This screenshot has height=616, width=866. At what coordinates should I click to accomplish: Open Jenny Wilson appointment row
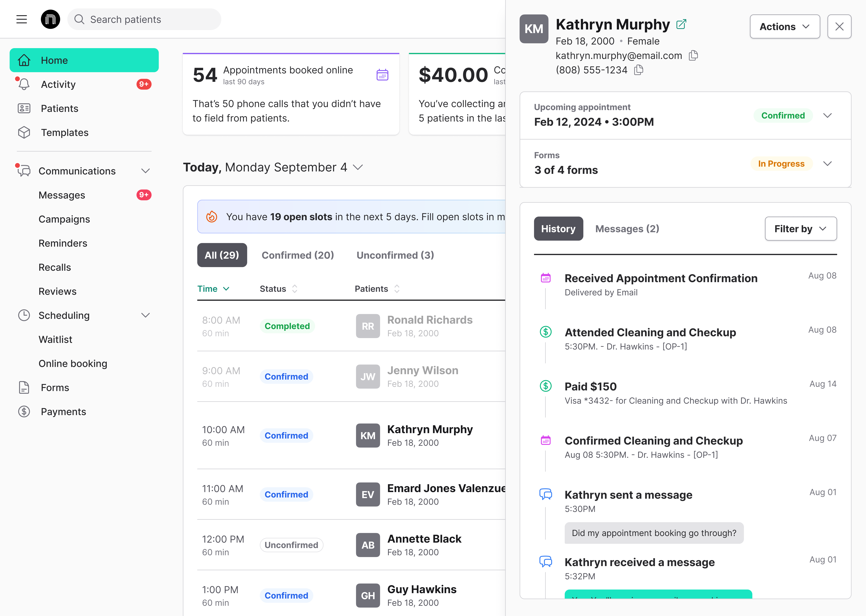pyautogui.click(x=351, y=376)
